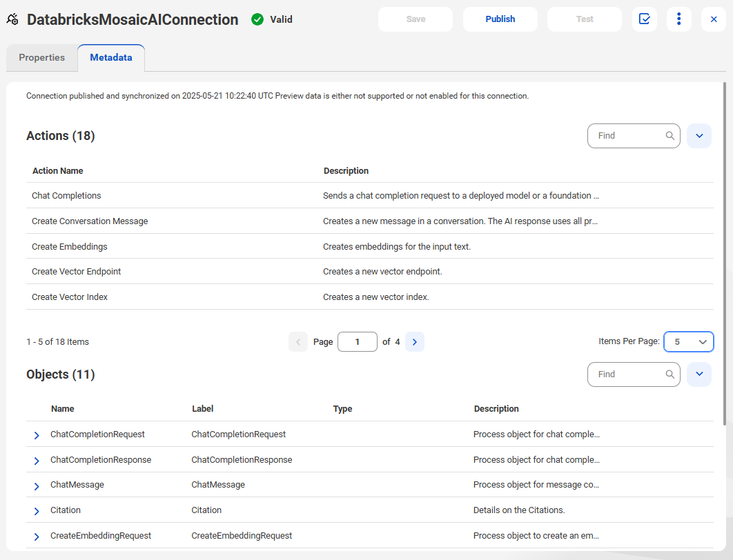Switch to the Properties tab

[x=42, y=57]
